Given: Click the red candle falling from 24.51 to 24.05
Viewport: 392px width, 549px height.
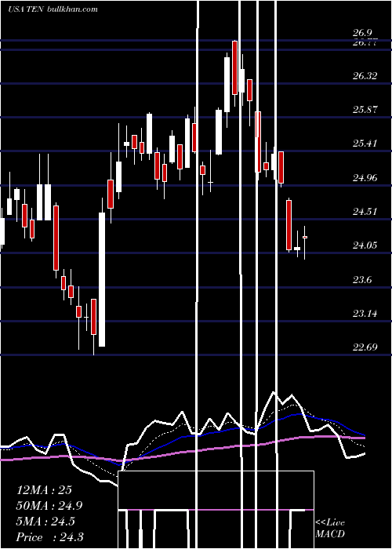Looking at the screenshot, I should pos(289,225).
